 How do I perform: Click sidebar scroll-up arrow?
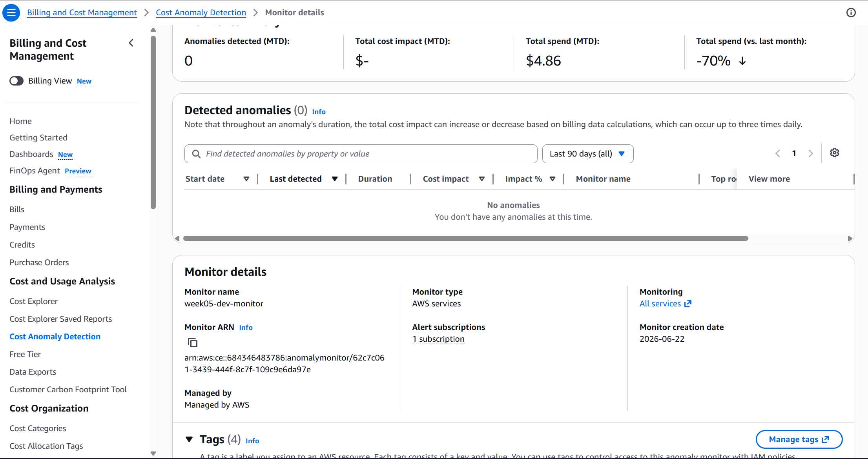[x=153, y=30]
